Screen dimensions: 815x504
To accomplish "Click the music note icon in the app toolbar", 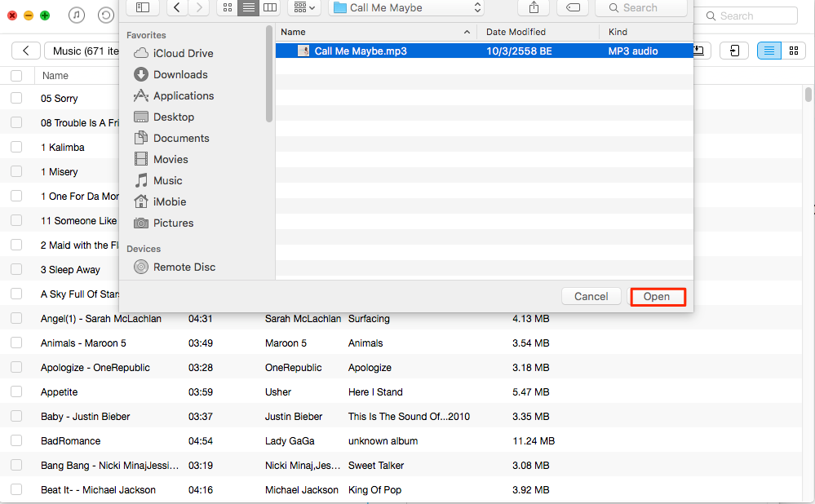I will click(x=77, y=15).
